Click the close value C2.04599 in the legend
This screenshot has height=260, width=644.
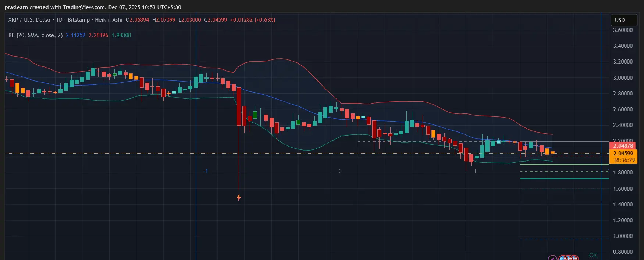point(216,20)
